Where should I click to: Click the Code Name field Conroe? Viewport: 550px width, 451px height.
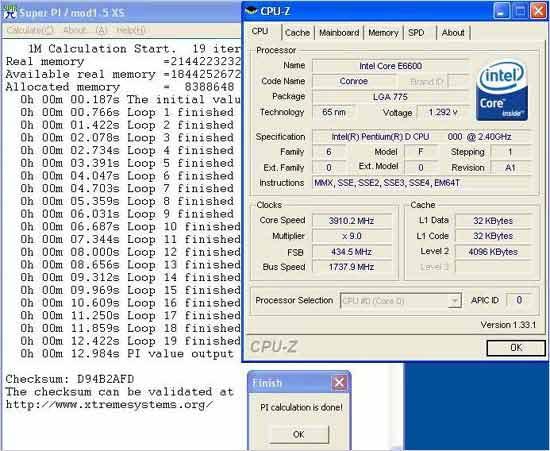pyautogui.click(x=354, y=81)
